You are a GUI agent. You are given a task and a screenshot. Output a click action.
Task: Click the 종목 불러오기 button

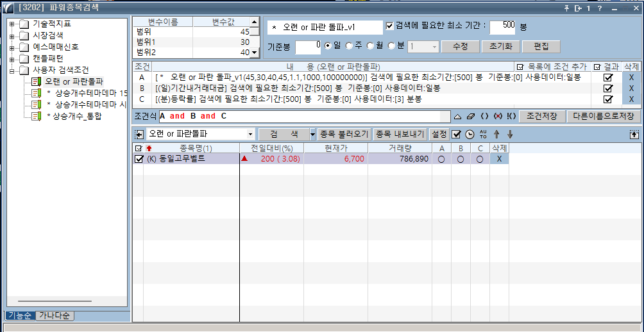[x=345, y=135]
